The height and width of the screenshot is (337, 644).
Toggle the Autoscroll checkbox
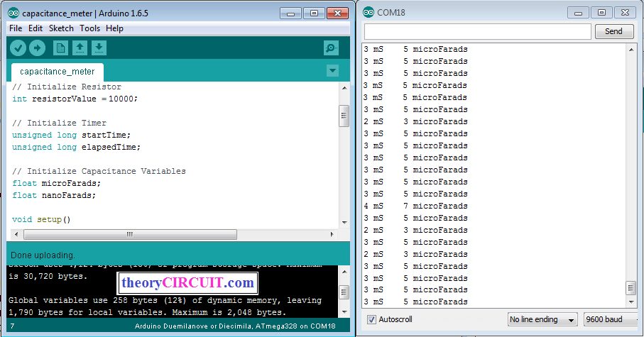[x=371, y=319]
